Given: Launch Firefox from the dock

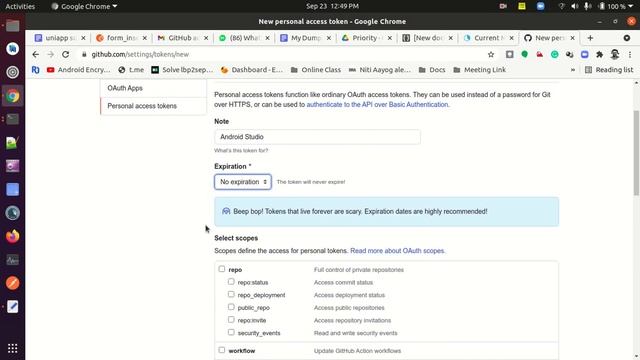Looking at the screenshot, I should [13, 236].
